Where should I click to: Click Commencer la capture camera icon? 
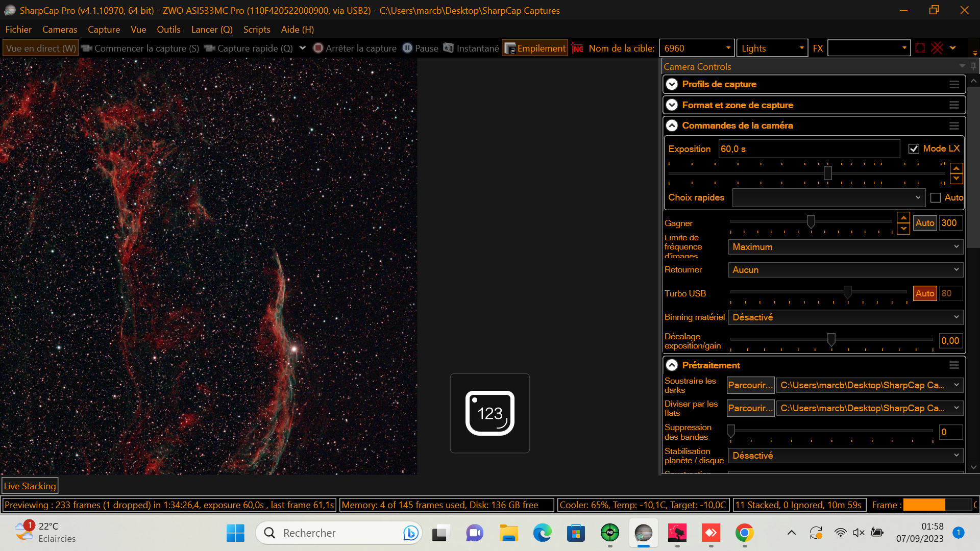click(x=86, y=48)
